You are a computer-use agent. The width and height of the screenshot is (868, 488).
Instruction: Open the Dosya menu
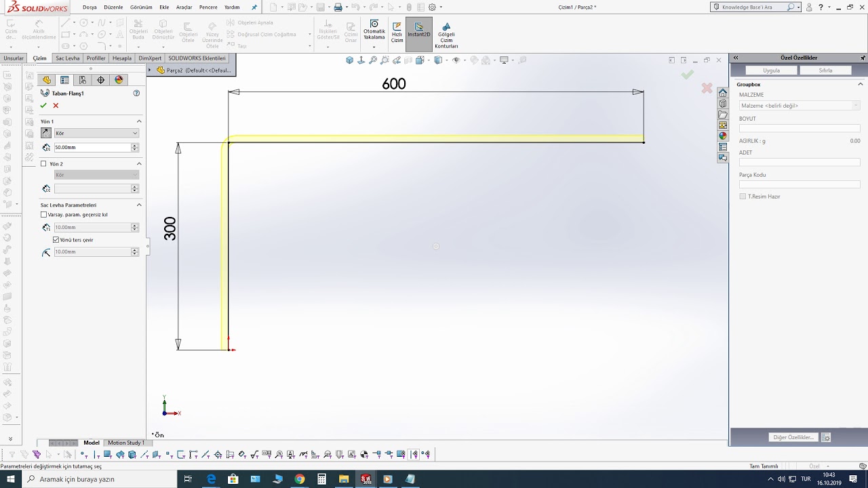pos(90,7)
